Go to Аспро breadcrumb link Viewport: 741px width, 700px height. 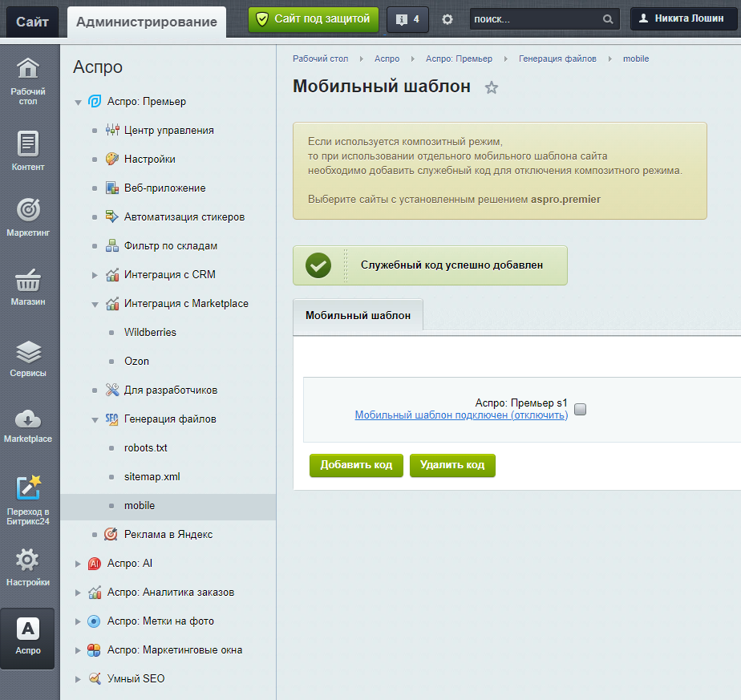[387, 59]
